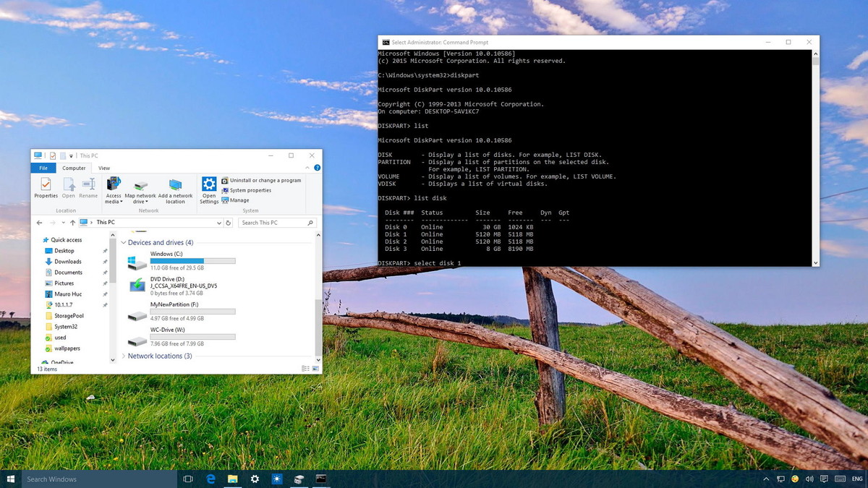Go back in File Explorer

point(40,223)
